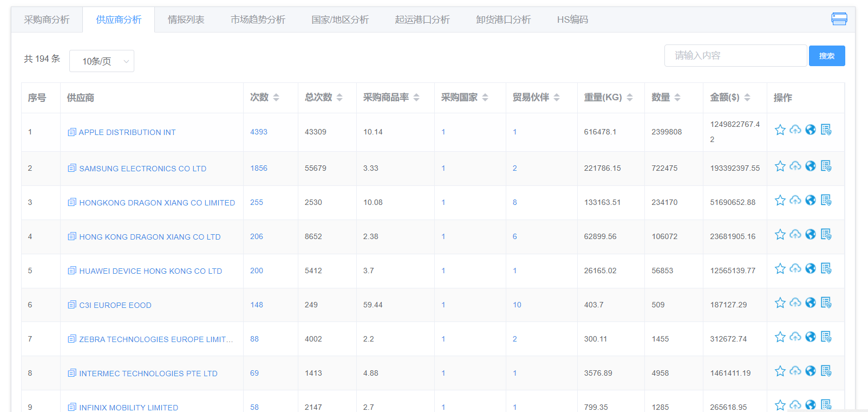Sort by 采购国家 column arrows

click(x=485, y=98)
